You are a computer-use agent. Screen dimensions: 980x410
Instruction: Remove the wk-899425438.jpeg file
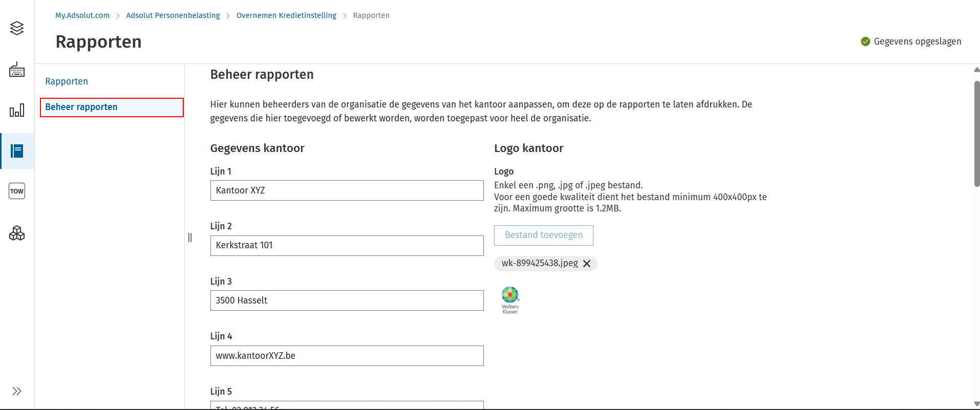tap(587, 264)
